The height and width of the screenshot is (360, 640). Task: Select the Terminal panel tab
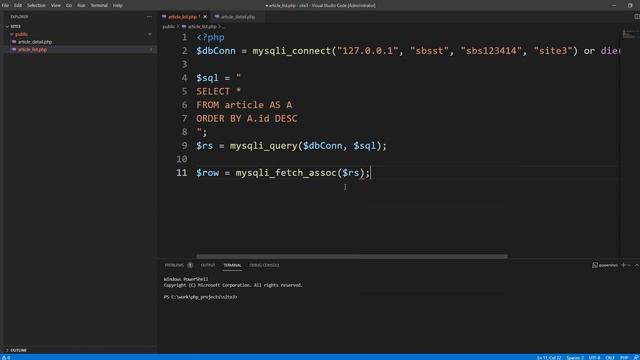click(232, 265)
